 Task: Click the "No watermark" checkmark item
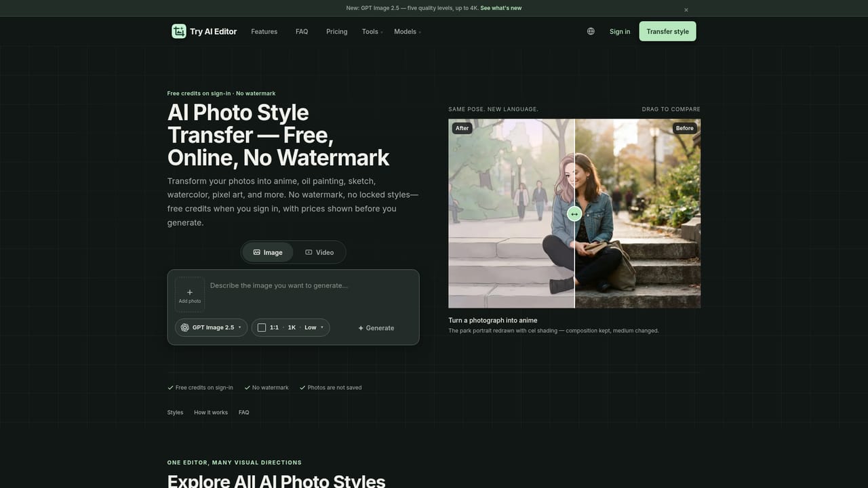pyautogui.click(x=267, y=388)
